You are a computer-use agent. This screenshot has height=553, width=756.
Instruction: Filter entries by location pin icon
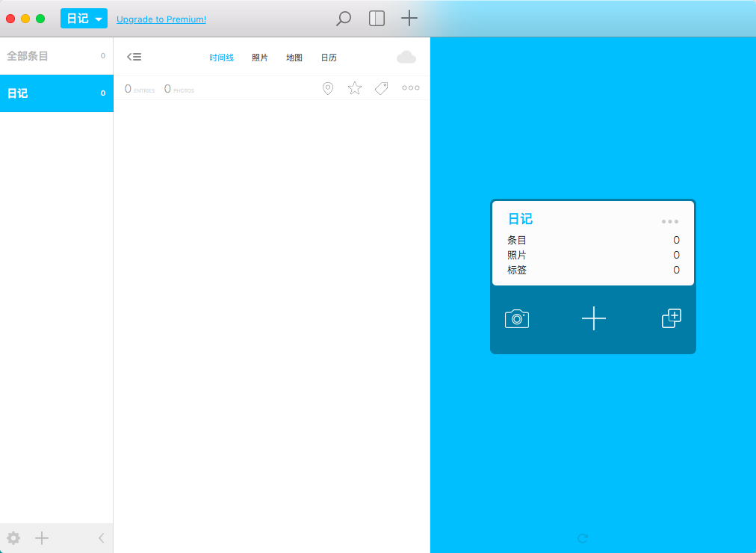coord(328,88)
